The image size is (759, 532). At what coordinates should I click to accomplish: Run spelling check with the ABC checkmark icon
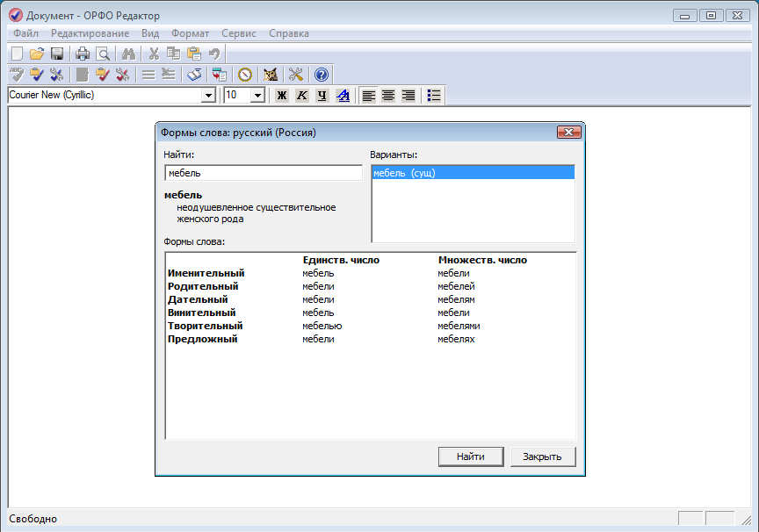click(17, 75)
